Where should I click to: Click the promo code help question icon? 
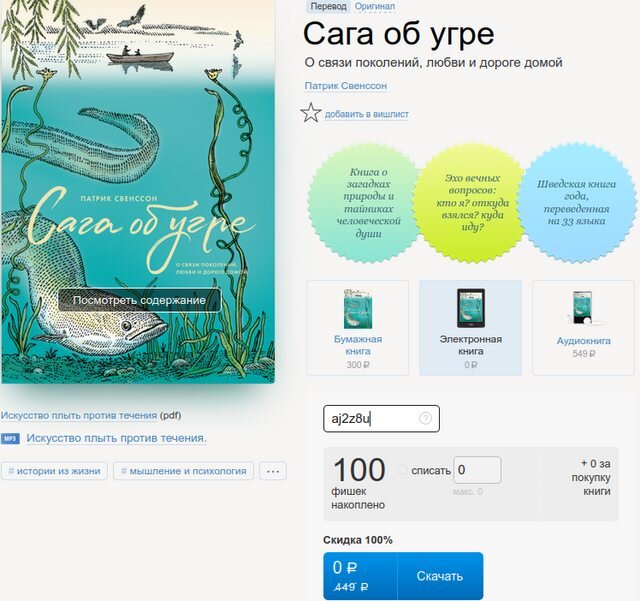425,418
